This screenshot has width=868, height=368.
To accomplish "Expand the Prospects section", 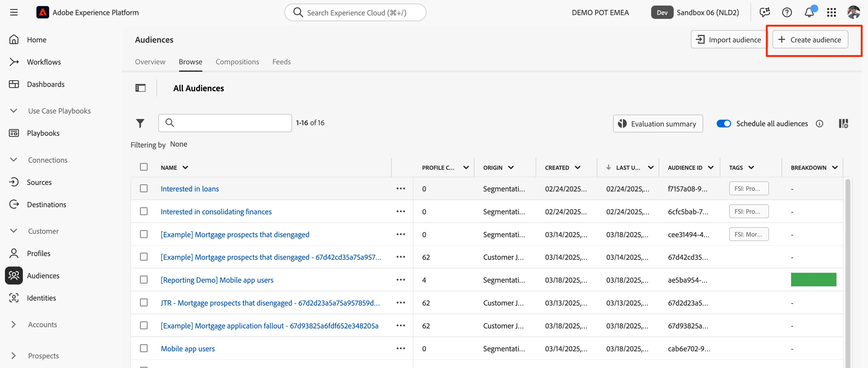I will [14, 356].
